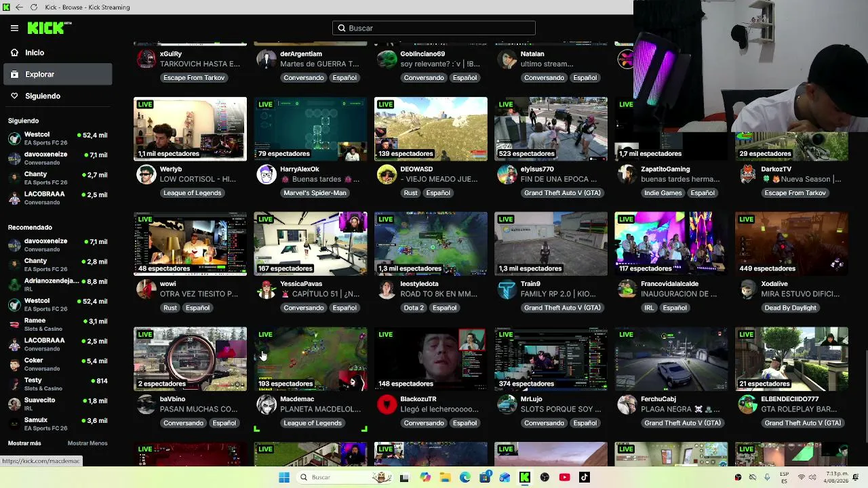Reload the Kick page
Image resolution: width=868 pixels, height=488 pixels.
34,7
